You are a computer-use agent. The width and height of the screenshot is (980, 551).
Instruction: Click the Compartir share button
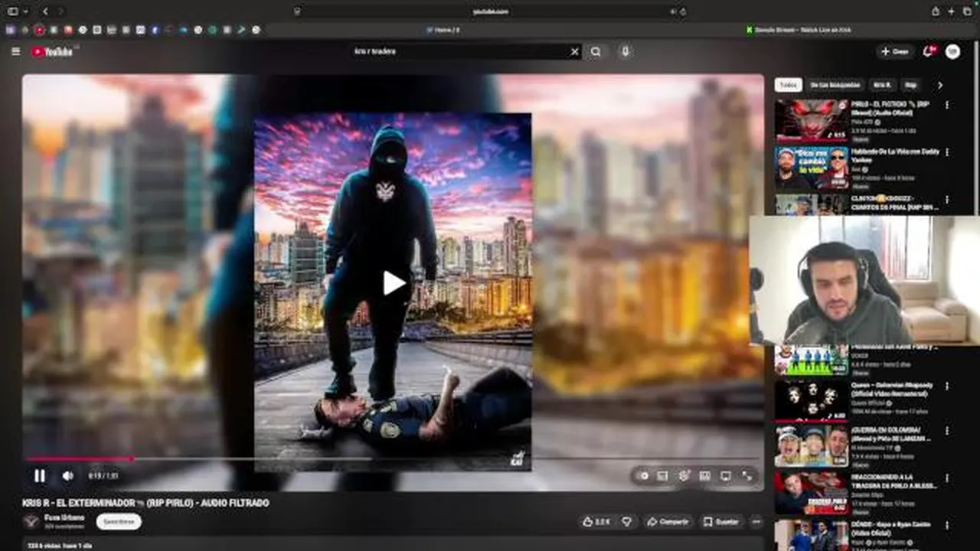[x=668, y=521]
